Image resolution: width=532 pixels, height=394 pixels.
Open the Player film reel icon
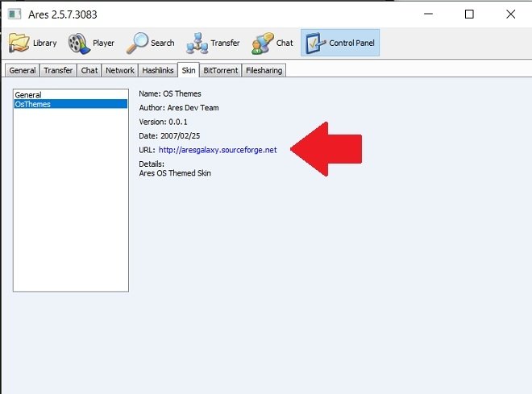[x=79, y=43]
